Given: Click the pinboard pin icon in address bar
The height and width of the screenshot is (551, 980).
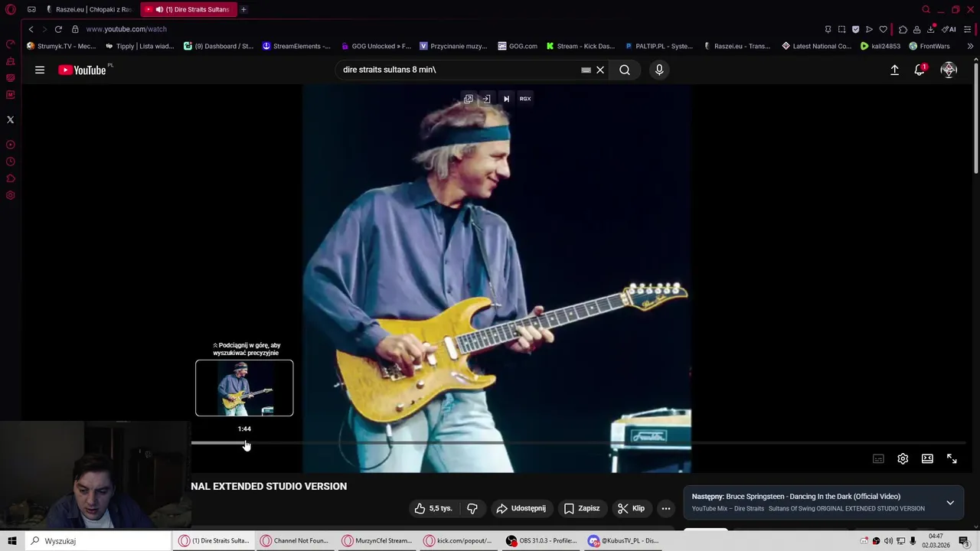Looking at the screenshot, I should pos(828,29).
